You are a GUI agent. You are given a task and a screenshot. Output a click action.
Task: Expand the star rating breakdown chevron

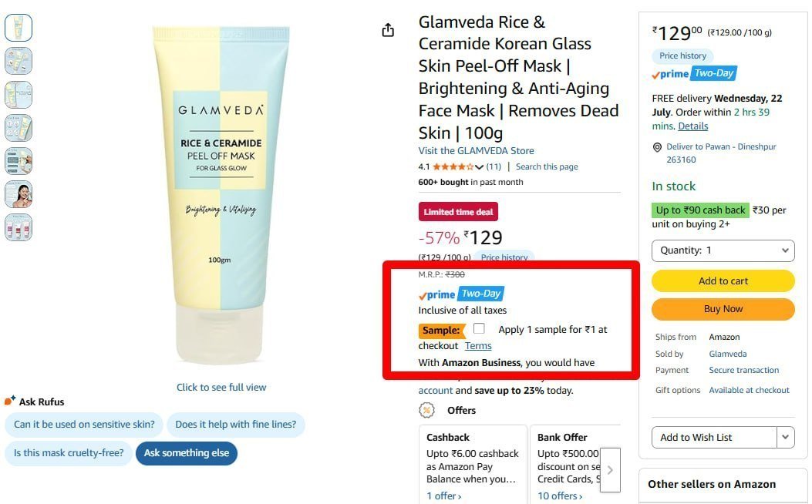tap(479, 167)
